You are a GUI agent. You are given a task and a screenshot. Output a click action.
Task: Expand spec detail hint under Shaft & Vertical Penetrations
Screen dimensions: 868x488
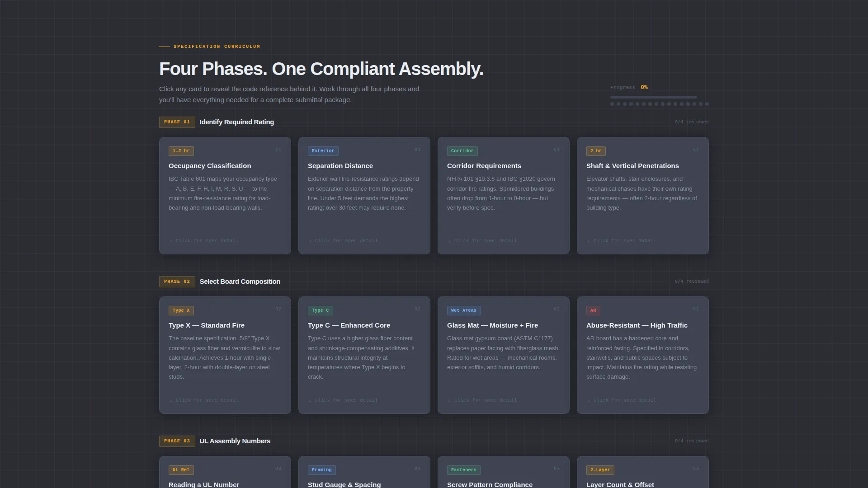pyautogui.click(x=621, y=241)
